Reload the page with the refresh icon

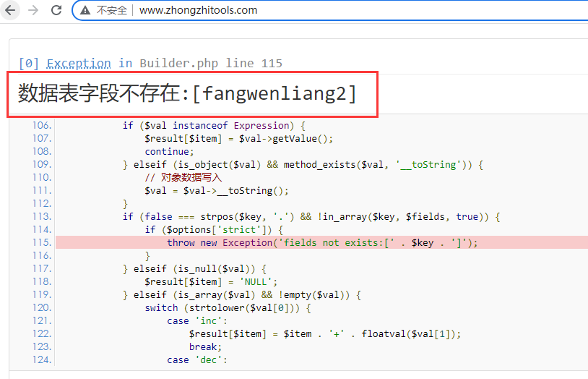coord(56,11)
